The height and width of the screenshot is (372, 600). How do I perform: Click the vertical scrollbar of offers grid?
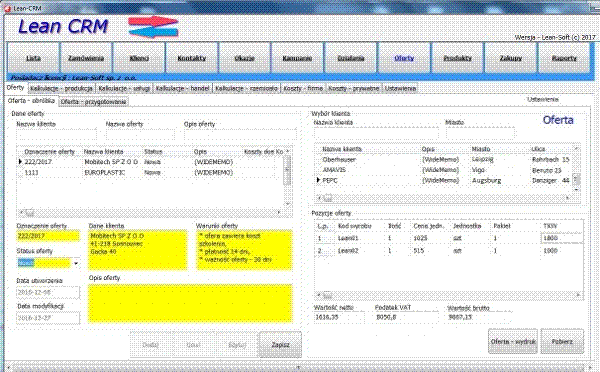[288, 178]
